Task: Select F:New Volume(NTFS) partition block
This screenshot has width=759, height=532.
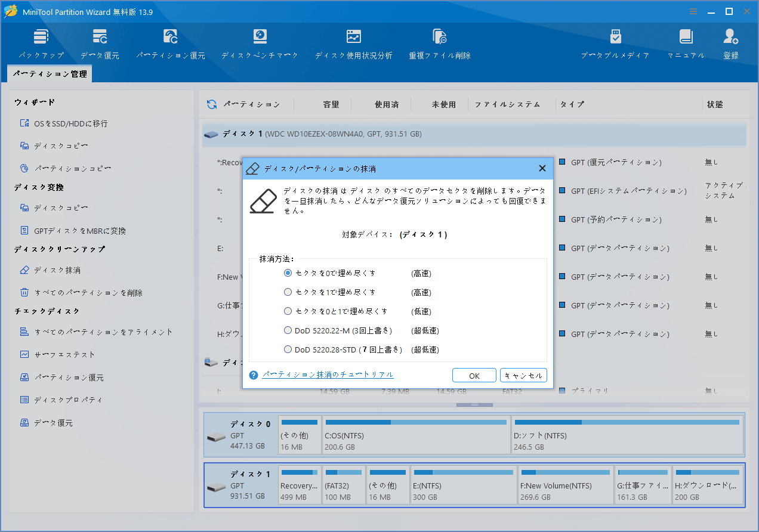Action: tap(566, 485)
